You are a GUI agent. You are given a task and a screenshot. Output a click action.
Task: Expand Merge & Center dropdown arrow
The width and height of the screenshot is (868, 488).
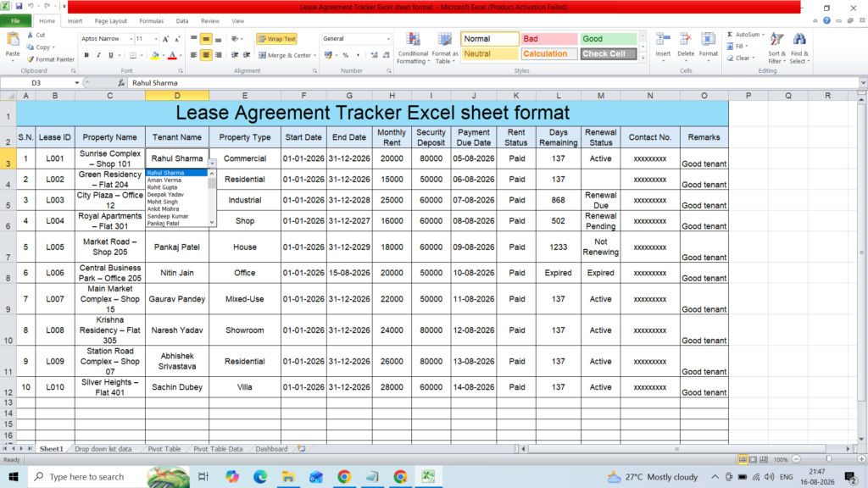coord(315,55)
